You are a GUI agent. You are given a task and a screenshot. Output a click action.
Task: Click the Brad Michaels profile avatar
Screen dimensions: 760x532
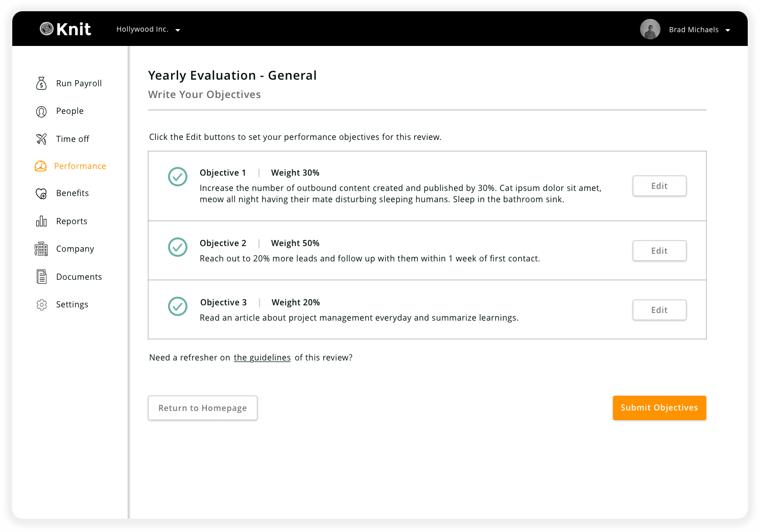point(650,29)
